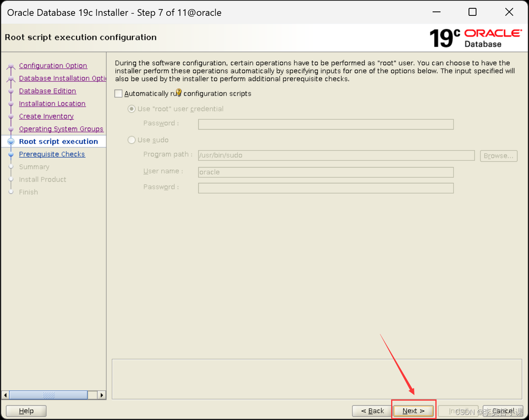Image resolution: width=529 pixels, height=420 pixels.
Task: Go to Database Installation Options step
Action: point(62,78)
